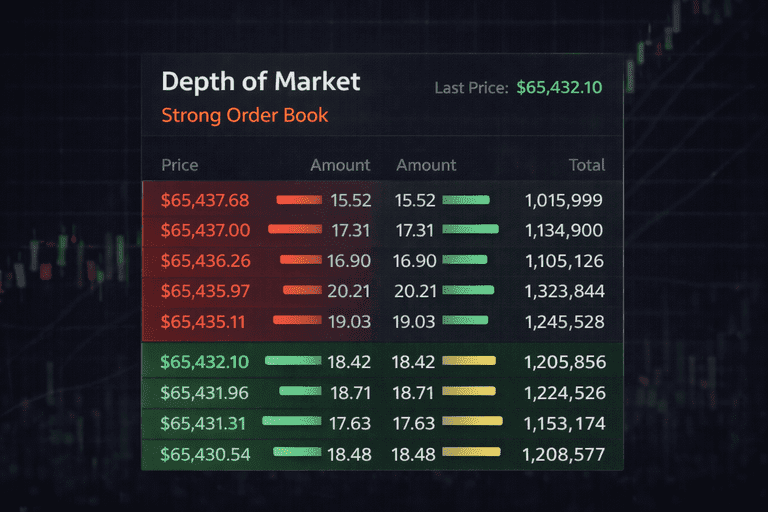The height and width of the screenshot is (512, 768).
Task: Select total 1,323,844
Action: pyautogui.click(x=564, y=291)
